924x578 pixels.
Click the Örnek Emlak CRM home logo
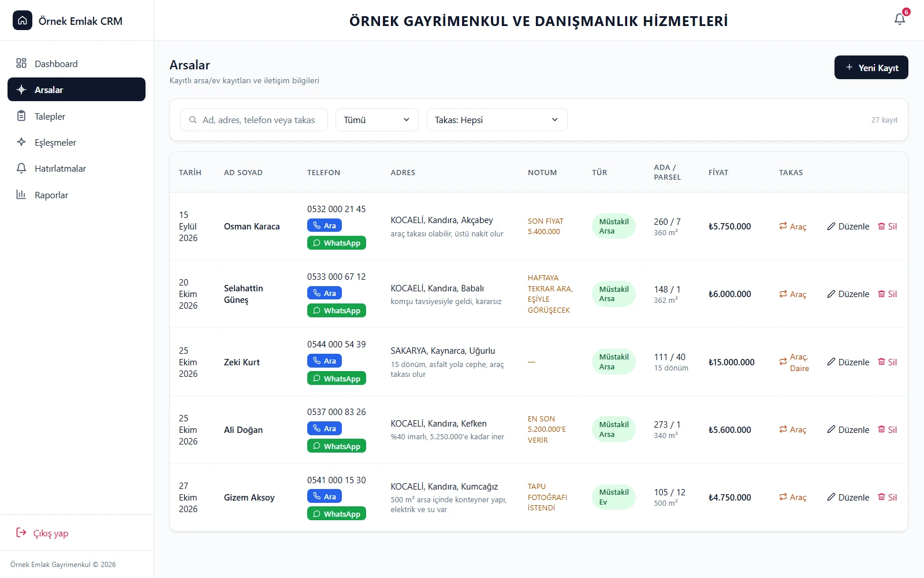23,20
